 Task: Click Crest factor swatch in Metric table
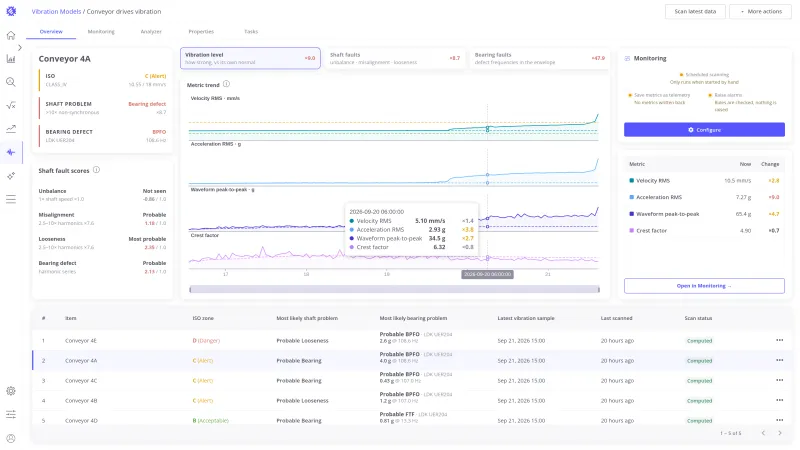(x=632, y=231)
